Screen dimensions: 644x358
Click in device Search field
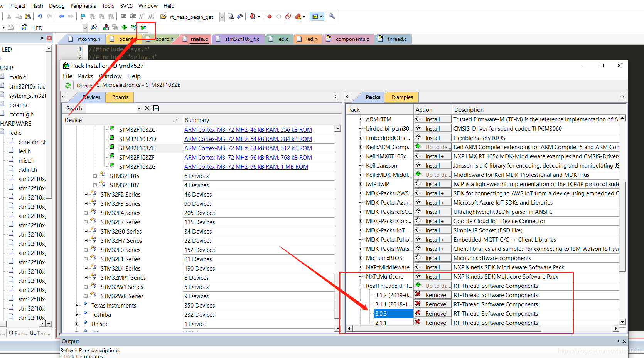(x=111, y=109)
